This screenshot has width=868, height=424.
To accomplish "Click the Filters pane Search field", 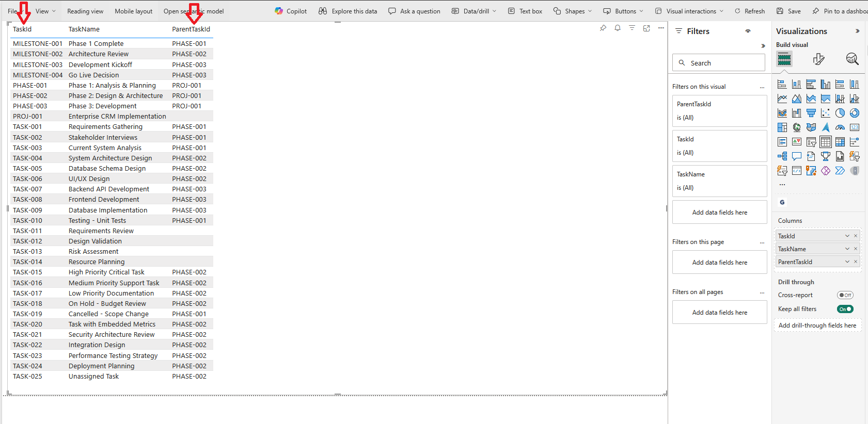I will tap(719, 63).
